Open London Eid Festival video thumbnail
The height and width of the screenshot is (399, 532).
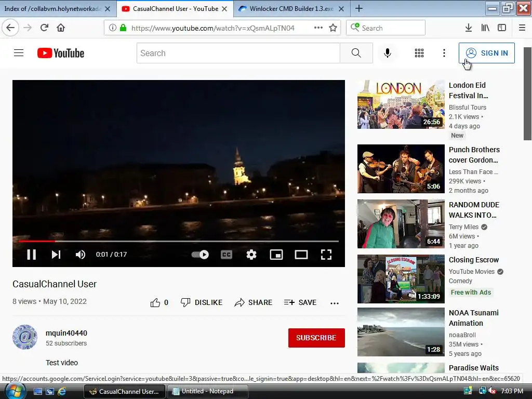[401, 104]
